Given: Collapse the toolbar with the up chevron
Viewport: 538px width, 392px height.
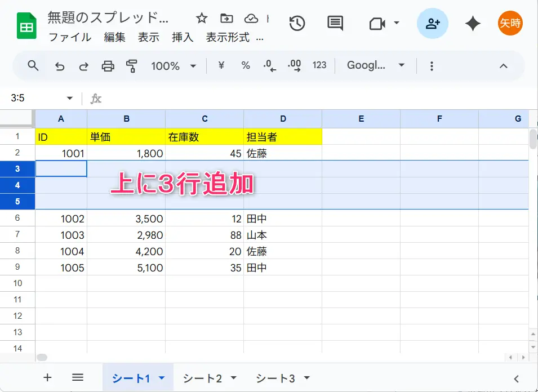Looking at the screenshot, I should [504, 66].
